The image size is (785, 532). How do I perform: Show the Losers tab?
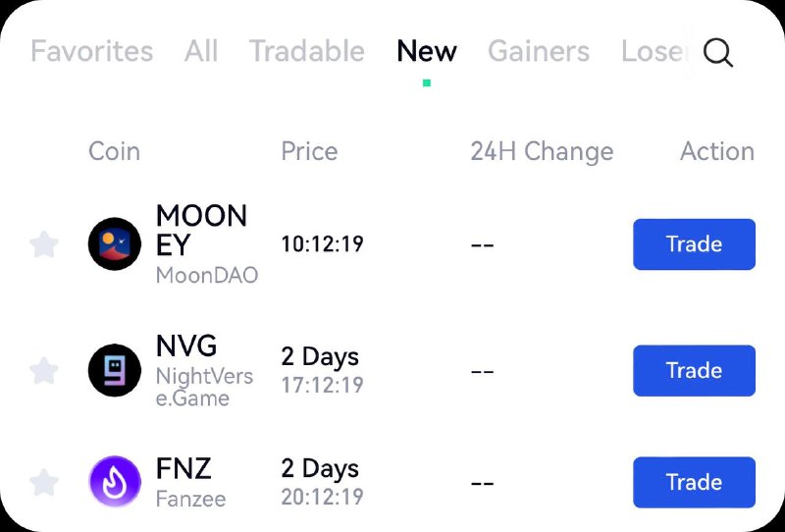pos(654,51)
